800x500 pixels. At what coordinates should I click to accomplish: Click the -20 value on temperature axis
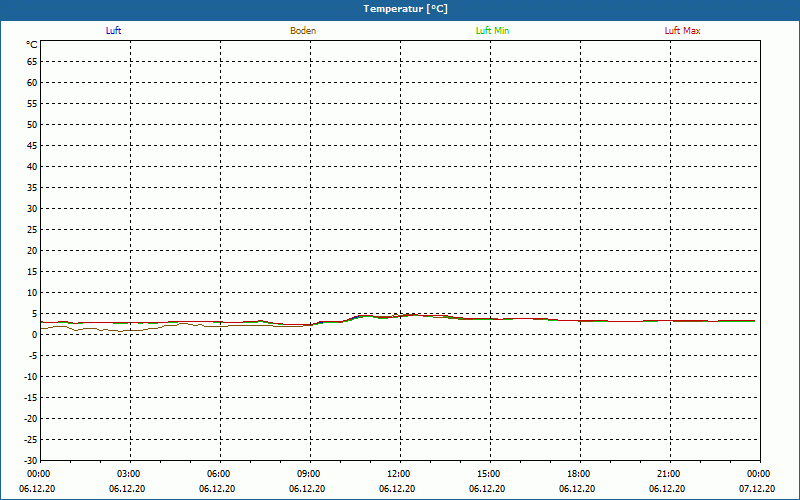(x=31, y=419)
